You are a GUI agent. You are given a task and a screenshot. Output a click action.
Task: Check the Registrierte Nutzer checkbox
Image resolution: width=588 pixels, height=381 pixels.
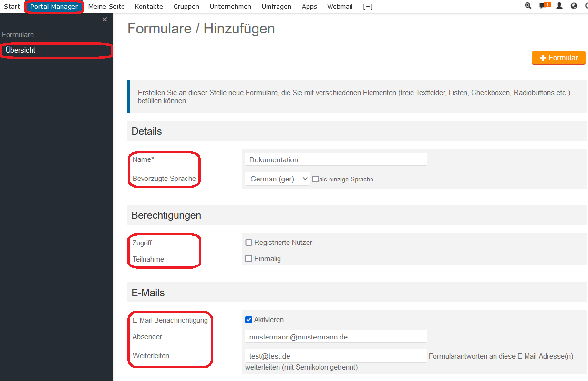[x=248, y=243]
